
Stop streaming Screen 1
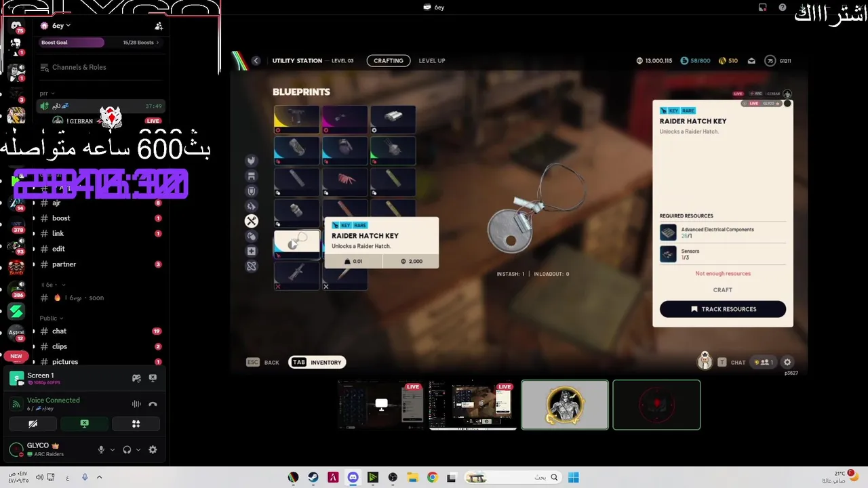pyautogui.click(x=153, y=378)
